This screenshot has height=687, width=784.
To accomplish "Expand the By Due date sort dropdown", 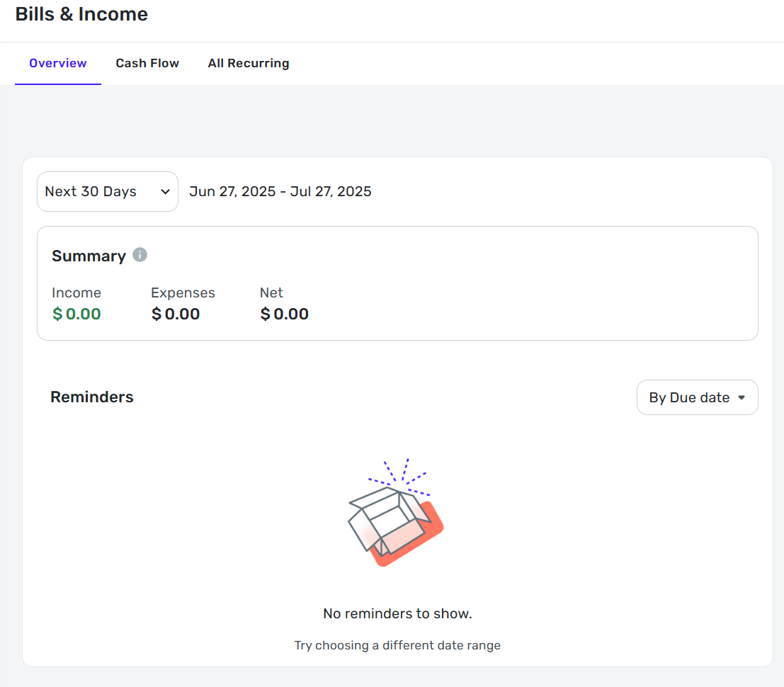I will (x=697, y=398).
